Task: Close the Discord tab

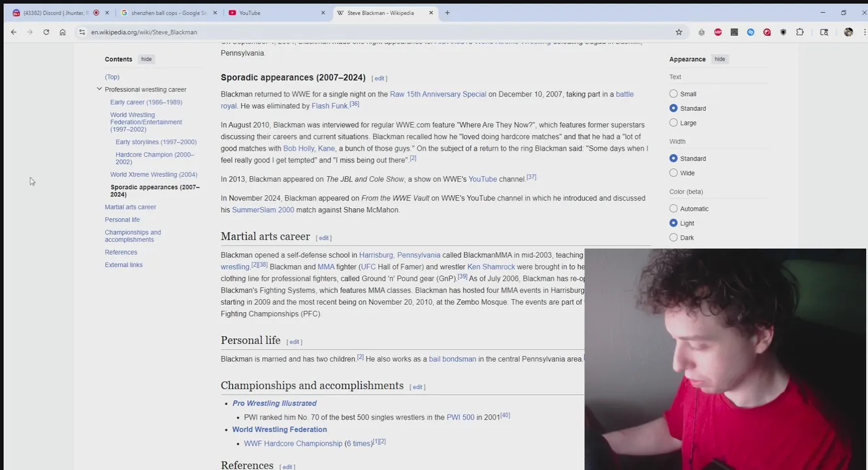Action: pos(107,12)
